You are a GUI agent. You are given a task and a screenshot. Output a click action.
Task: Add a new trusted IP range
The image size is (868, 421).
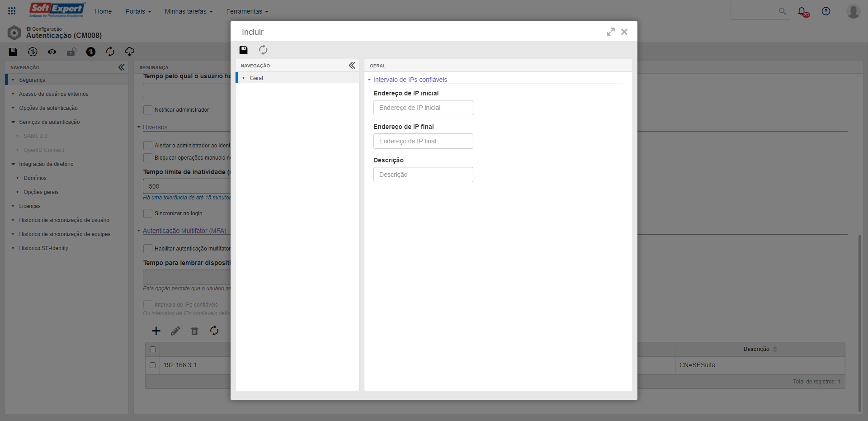156,331
